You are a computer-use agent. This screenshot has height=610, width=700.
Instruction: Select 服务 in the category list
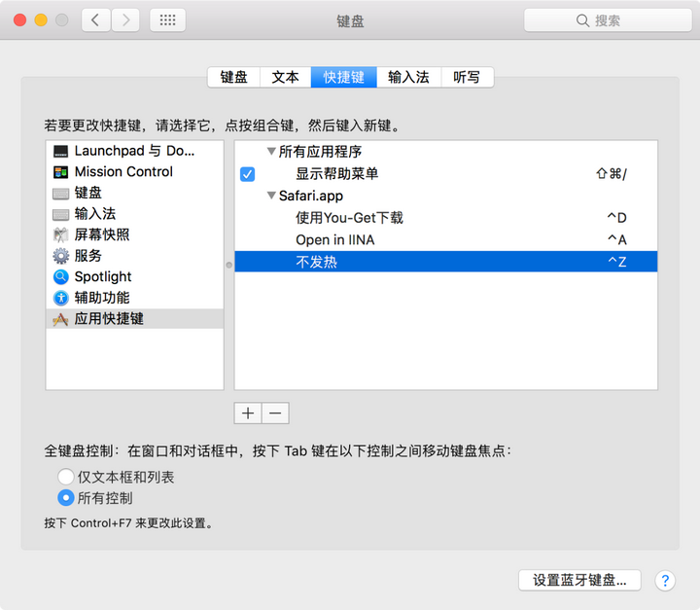[134, 256]
